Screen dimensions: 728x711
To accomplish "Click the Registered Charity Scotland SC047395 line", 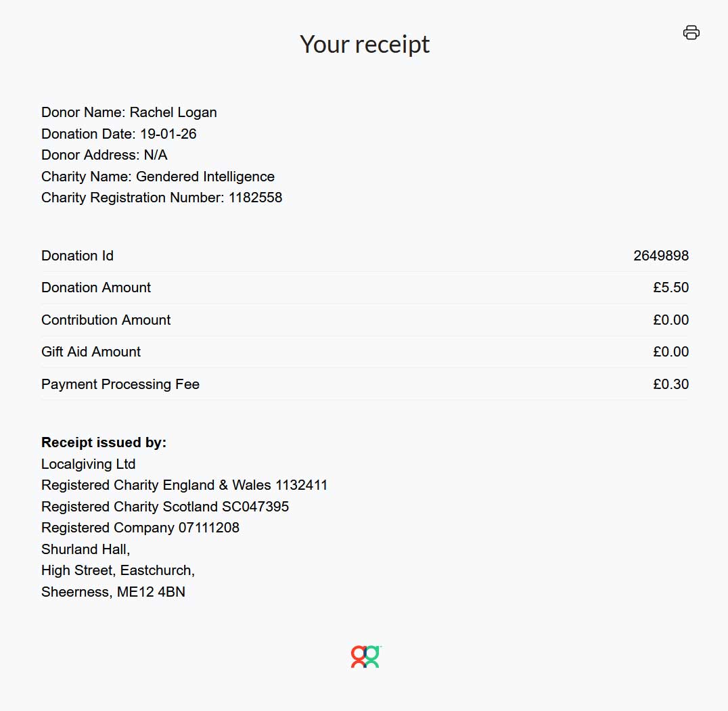I will pyautogui.click(x=165, y=507).
